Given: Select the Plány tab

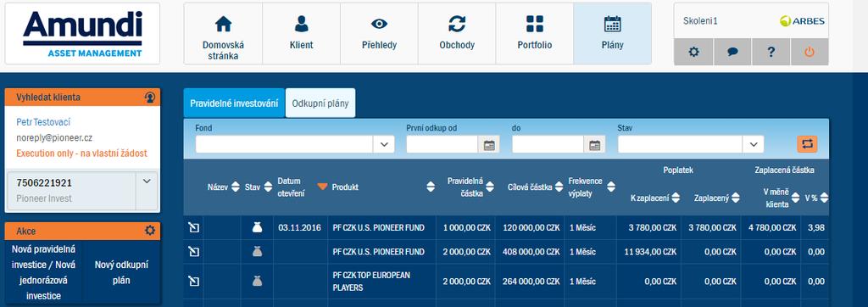Looking at the screenshot, I should [612, 34].
